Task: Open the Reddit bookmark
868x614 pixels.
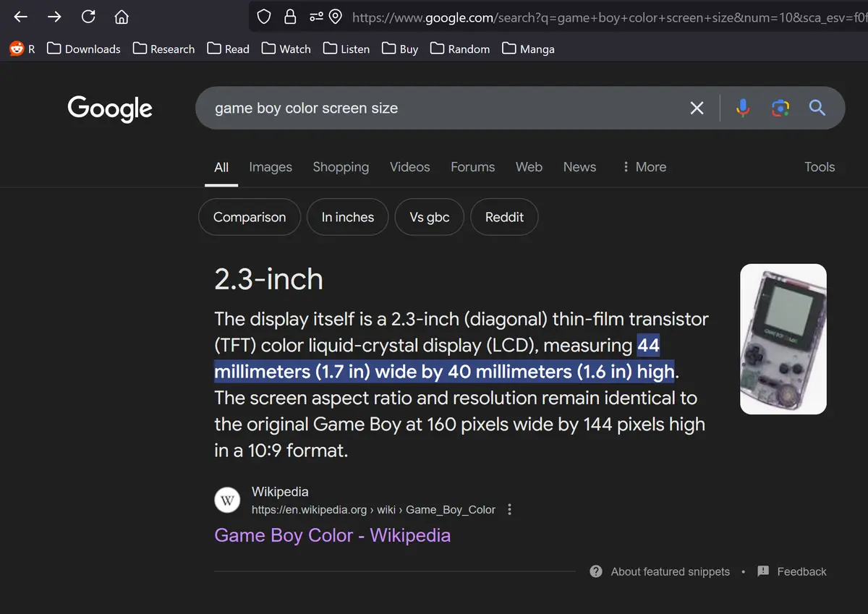Action: [x=22, y=49]
